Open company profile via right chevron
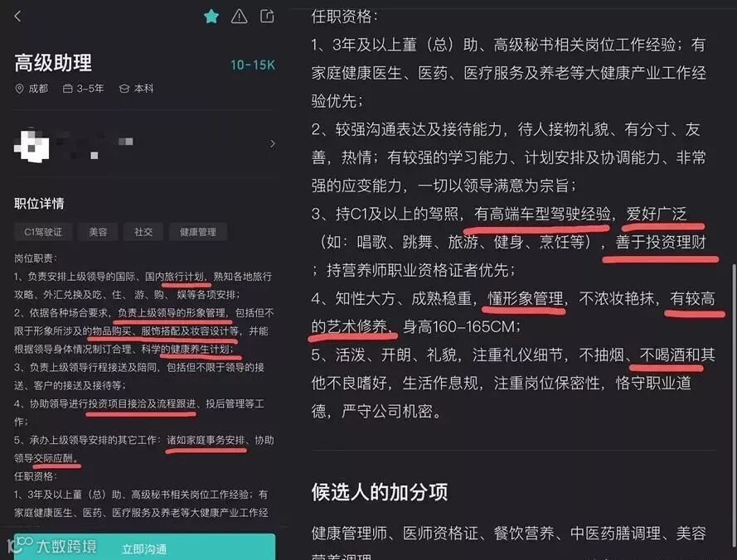 (273, 144)
